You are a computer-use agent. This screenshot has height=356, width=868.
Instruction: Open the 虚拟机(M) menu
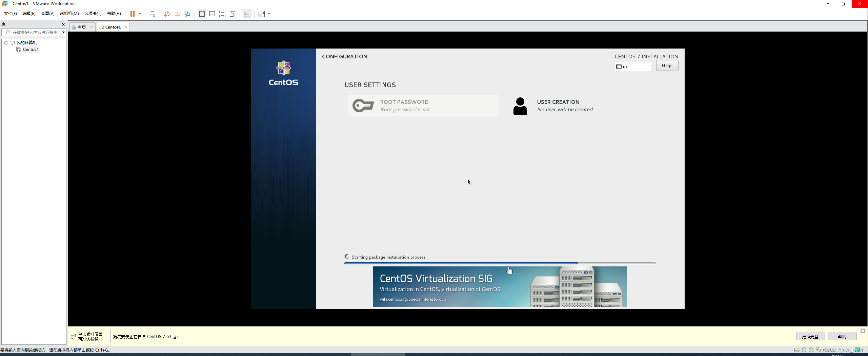[x=69, y=14]
